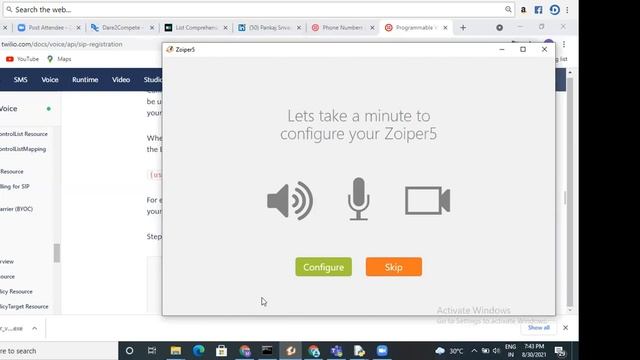Maximize the Zoiper5 window
This screenshot has height=360, width=640.
[x=523, y=49]
